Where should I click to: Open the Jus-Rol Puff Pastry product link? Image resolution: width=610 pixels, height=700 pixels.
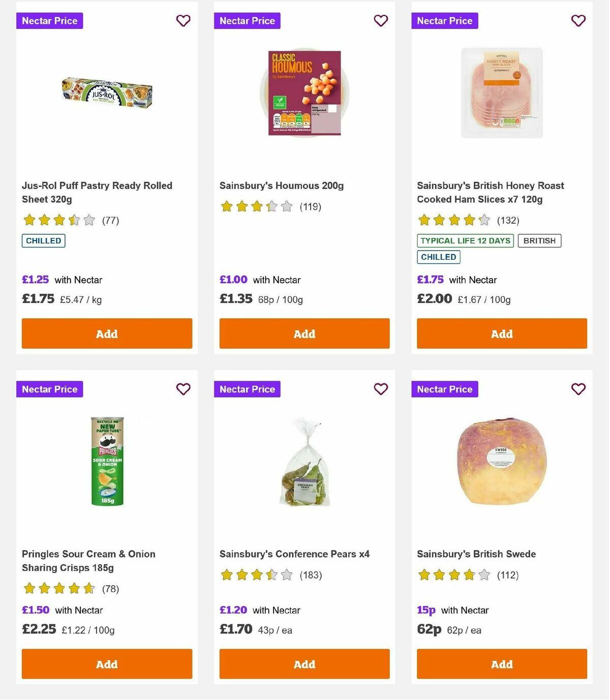click(97, 192)
